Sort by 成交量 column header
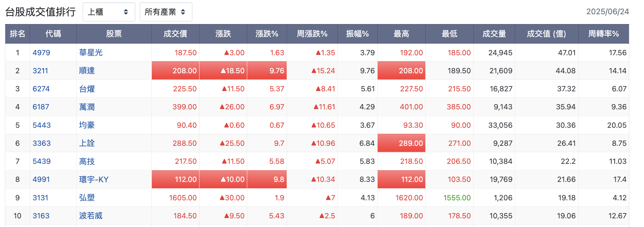The image size is (644, 227). click(x=494, y=34)
